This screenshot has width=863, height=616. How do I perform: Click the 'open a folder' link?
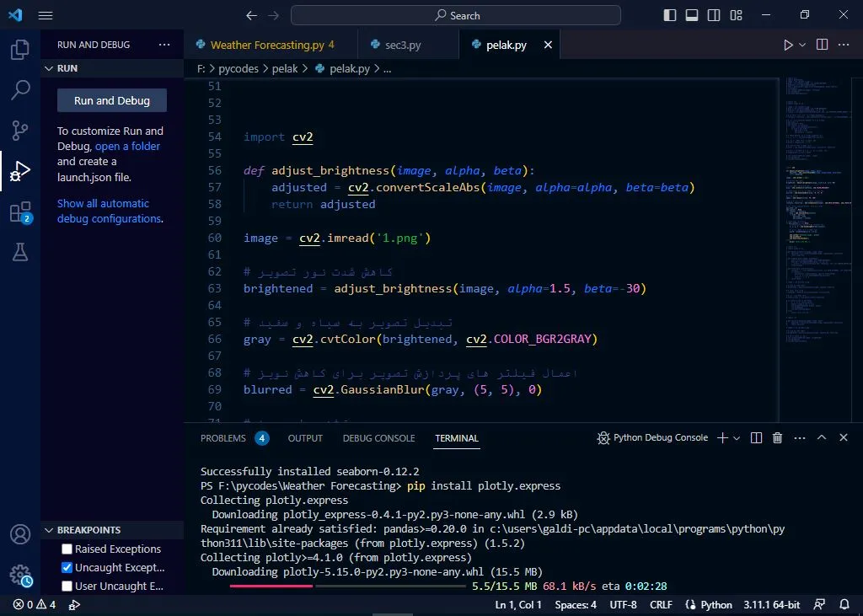click(x=127, y=147)
